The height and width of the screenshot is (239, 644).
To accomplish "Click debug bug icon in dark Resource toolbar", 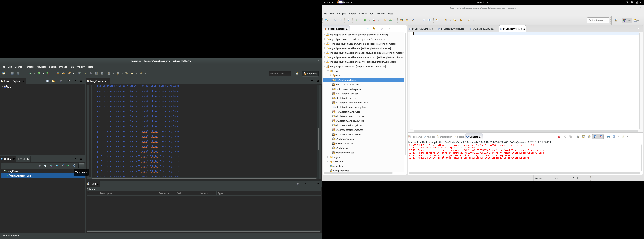I will (x=31, y=73).
